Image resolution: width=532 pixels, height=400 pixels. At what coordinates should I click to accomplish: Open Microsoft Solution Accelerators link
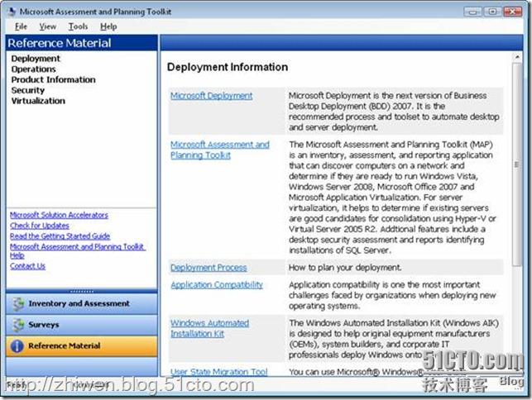(59, 215)
